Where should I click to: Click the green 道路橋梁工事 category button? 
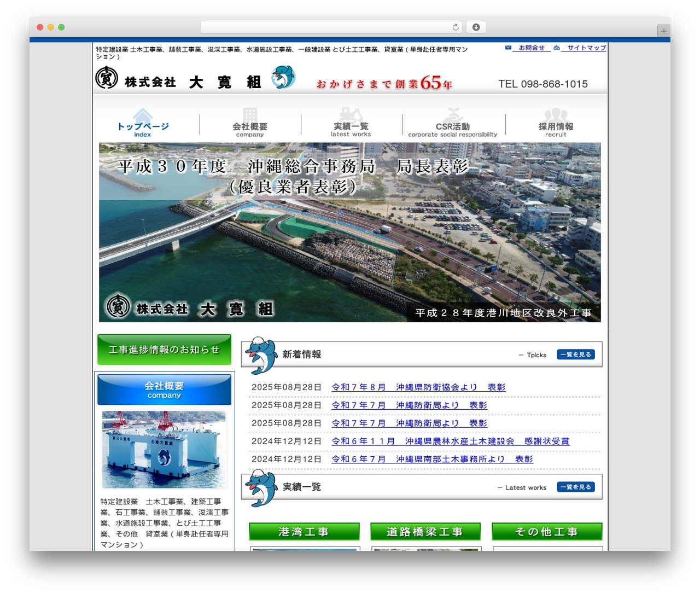425,532
